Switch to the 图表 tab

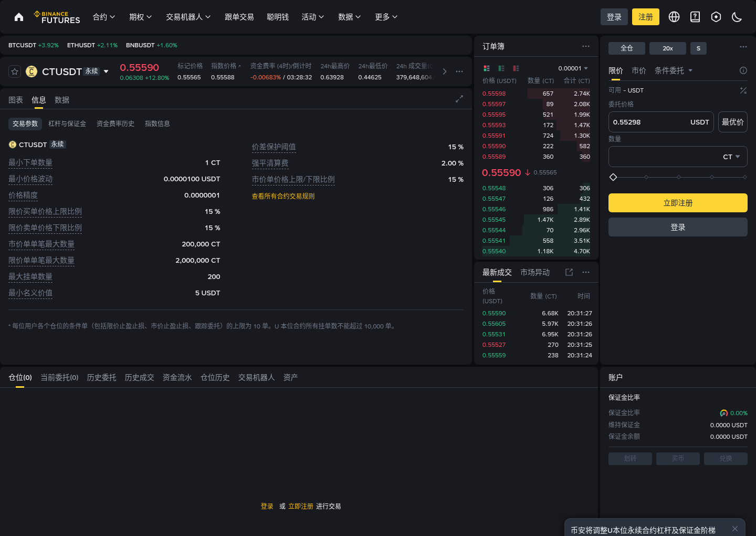tap(16, 100)
